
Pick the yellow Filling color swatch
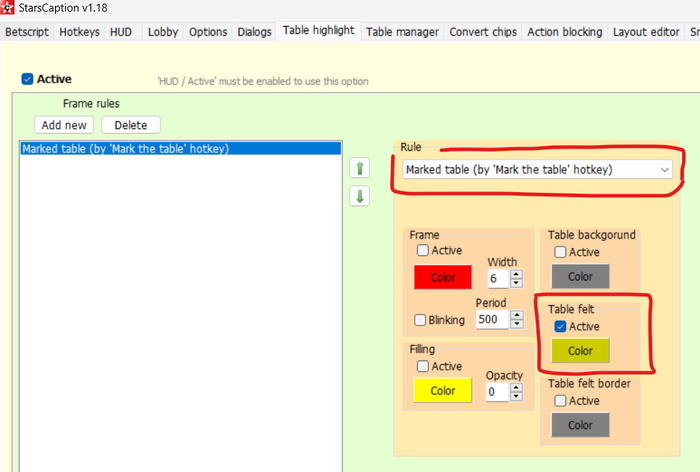tap(442, 390)
